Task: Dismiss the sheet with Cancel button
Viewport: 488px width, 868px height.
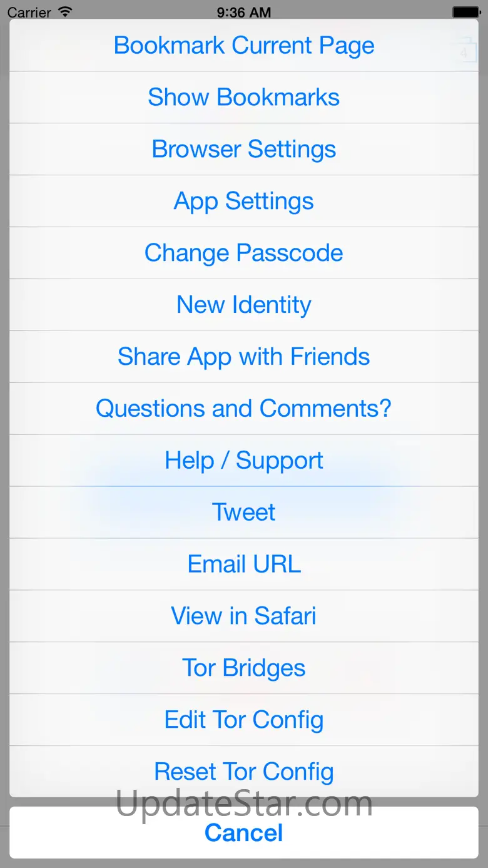Action: 244,832
